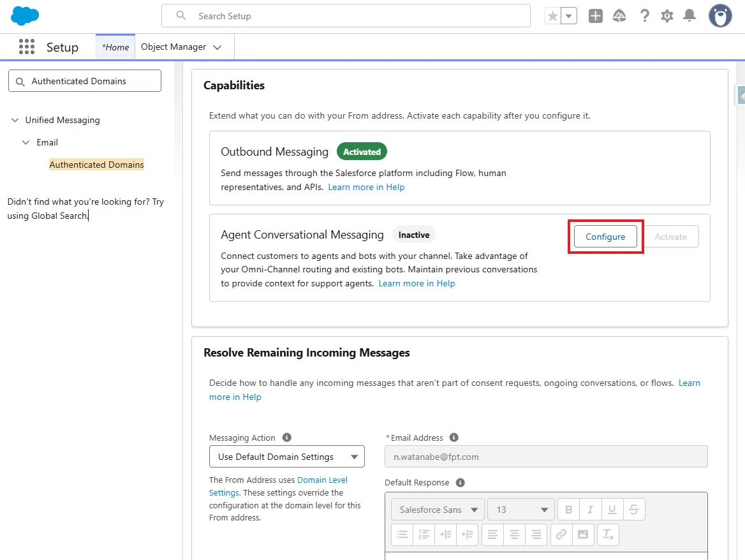Increase indent in the editor
Image resolution: width=745 pixels, height=560 pixels.
click(446, 535)
